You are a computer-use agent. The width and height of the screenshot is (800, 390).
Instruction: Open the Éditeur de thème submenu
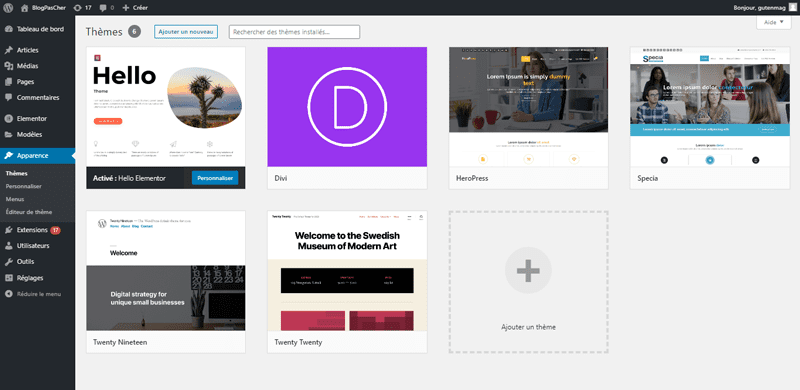tap(29, 212)
